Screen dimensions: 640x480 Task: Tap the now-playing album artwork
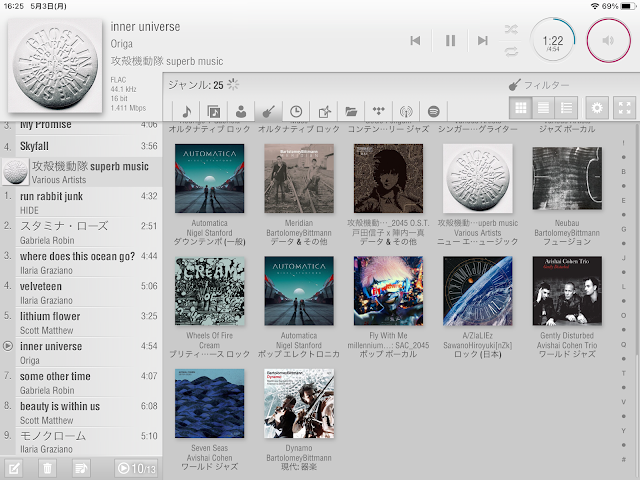[x=55, y=65]
